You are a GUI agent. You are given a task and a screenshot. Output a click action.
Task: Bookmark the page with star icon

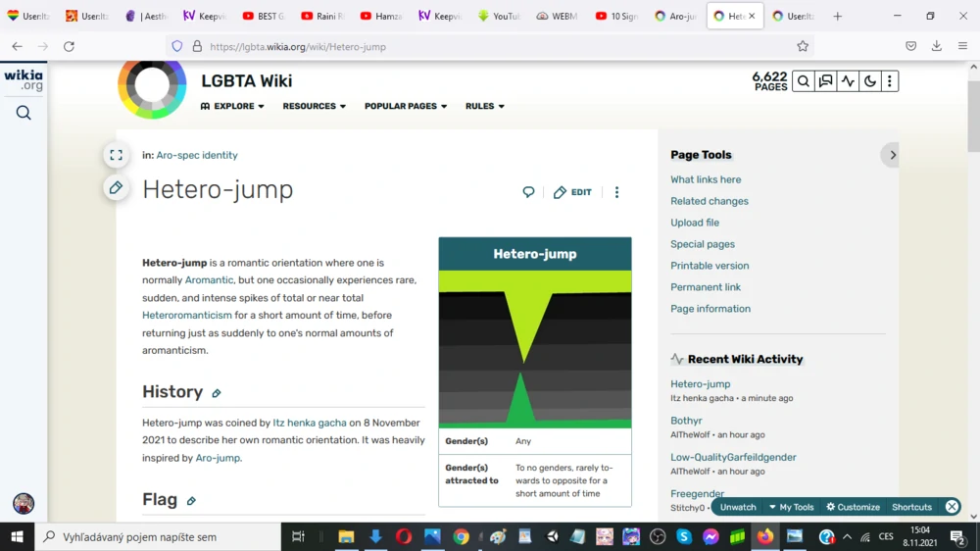(803, 46)
